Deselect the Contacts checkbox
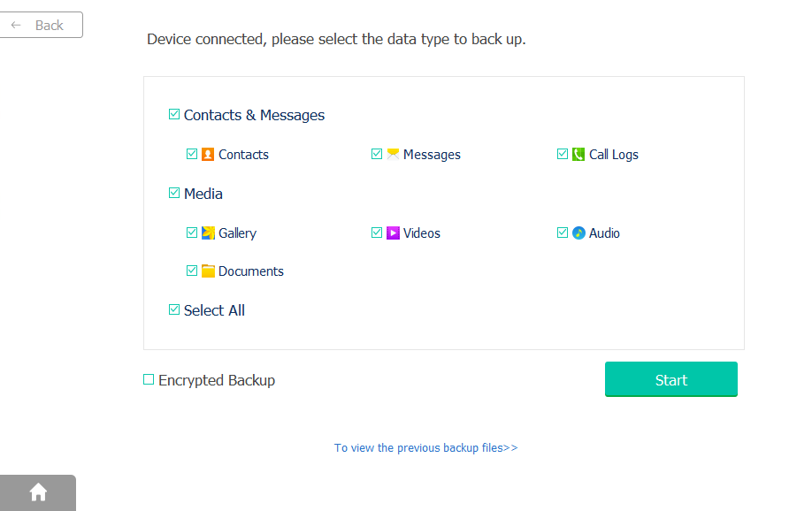The height and width of the screenshot is (511, 812). [192, 154]
